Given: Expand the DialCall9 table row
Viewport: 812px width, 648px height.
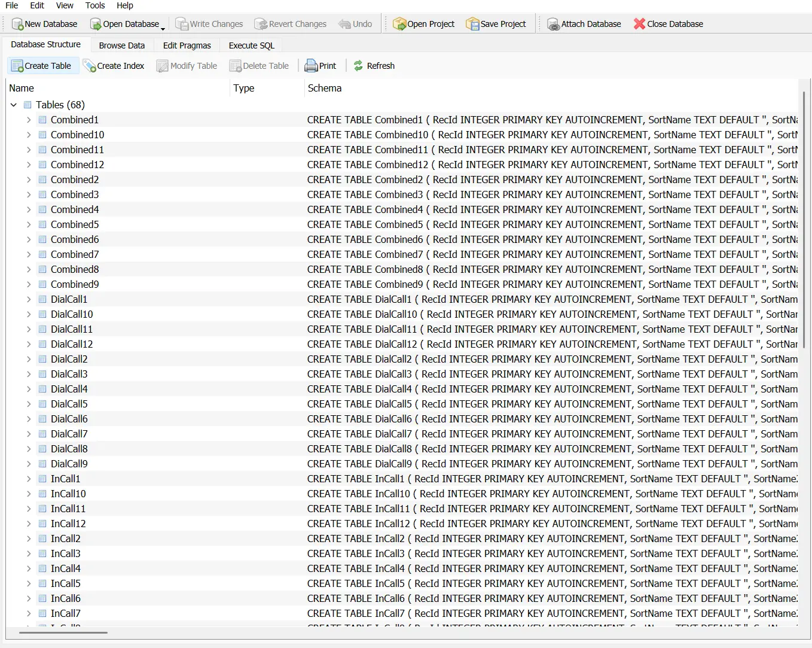Looking at the screenshot, I should click(x=29, y=464).
